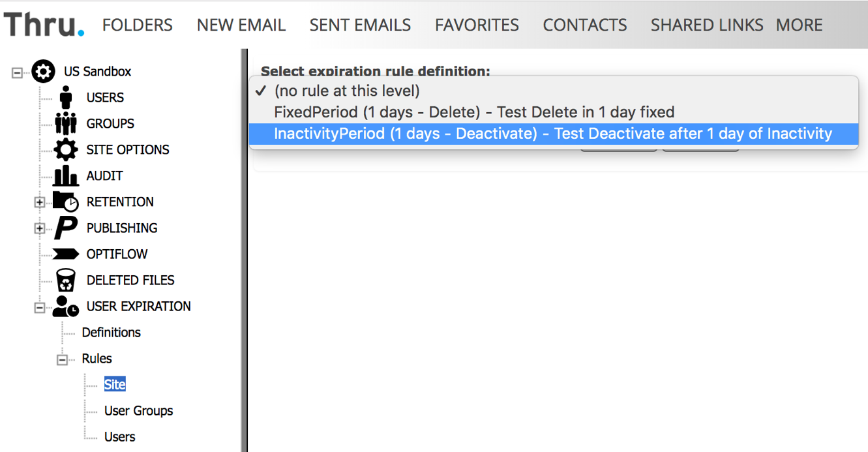Screen dimensions: 868x452
Task: Choose the FixedPeriod Delete rule option
Action: coord(474,112)
